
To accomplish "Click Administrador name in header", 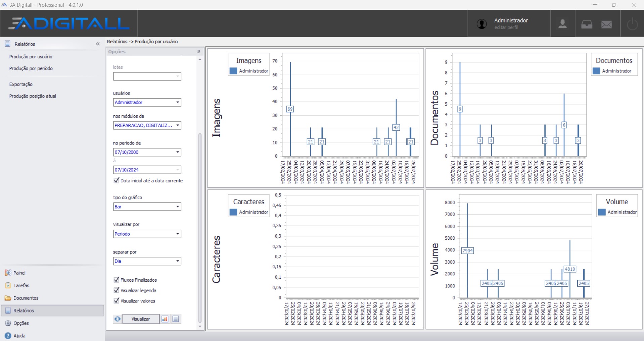I will coord(511,20).
